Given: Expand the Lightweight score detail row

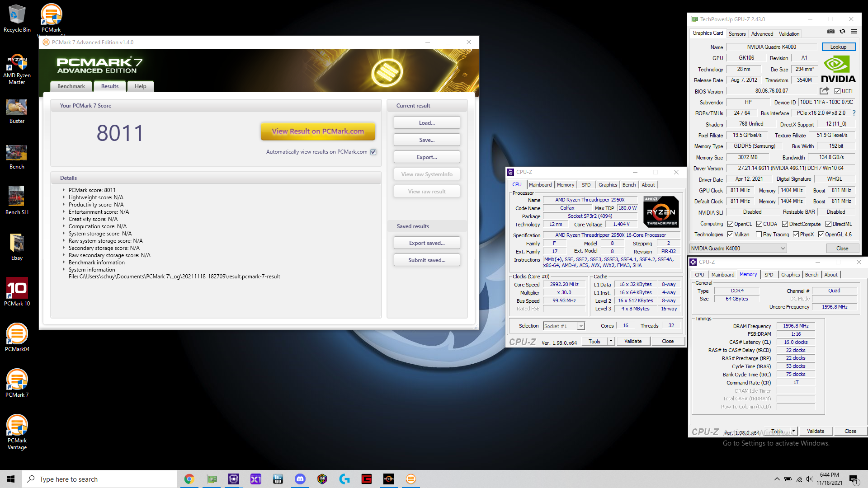Looking at the screenshot, I should coord(64,197).
